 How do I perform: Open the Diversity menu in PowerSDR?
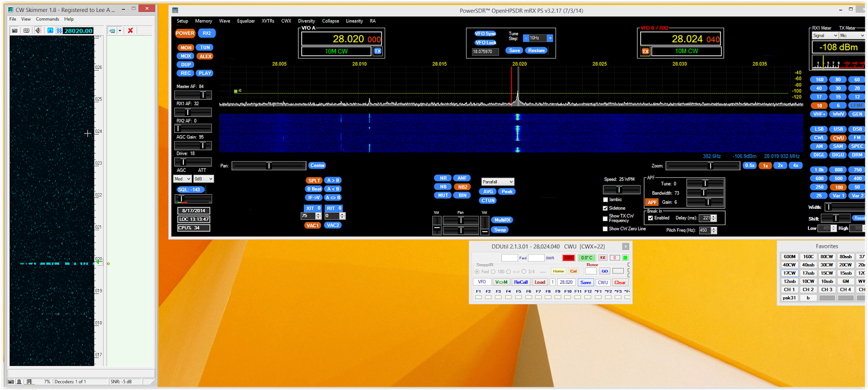click(x=307, y=21)
